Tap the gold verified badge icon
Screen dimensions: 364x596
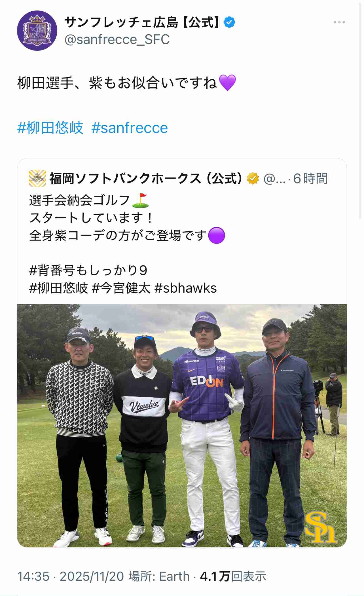click(253, 179)
